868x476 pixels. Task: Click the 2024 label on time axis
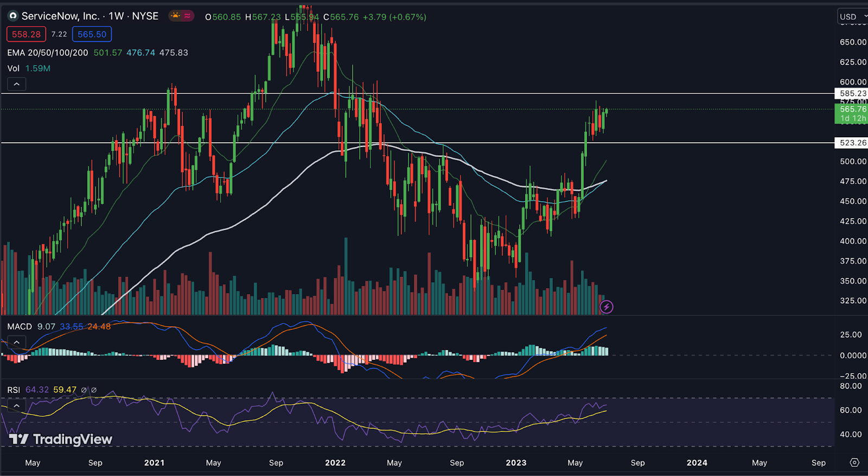(x=697, y=463)
